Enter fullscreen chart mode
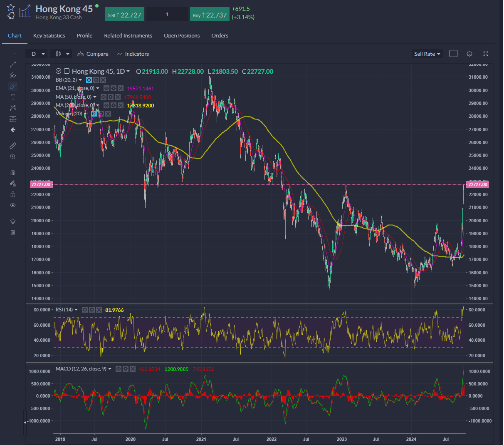504x445 pixels. coord(485,54)
